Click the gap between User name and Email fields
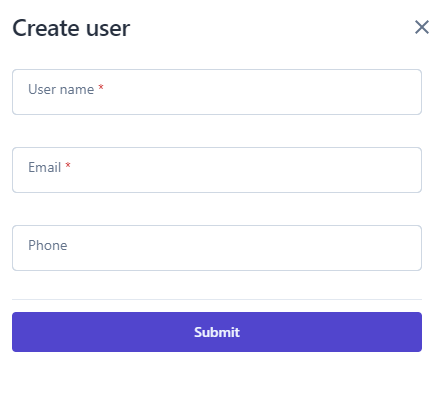This screenshot has height=399, width=438. pos(217,131)
